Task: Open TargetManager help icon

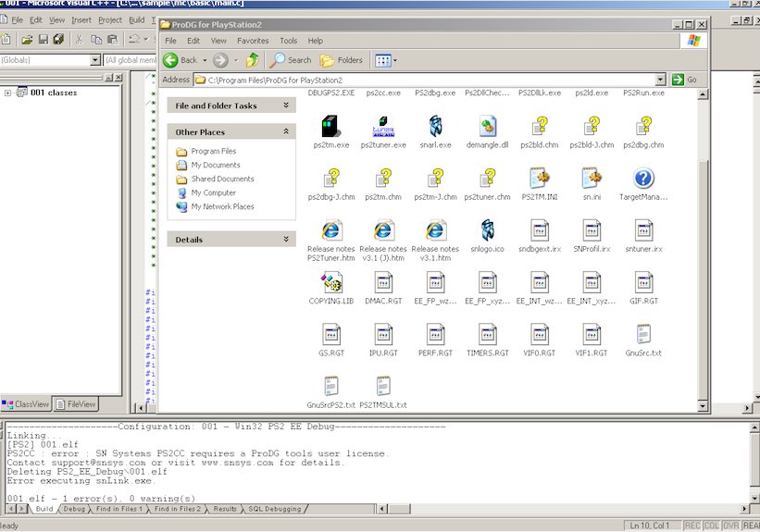Action: (643, 179)
